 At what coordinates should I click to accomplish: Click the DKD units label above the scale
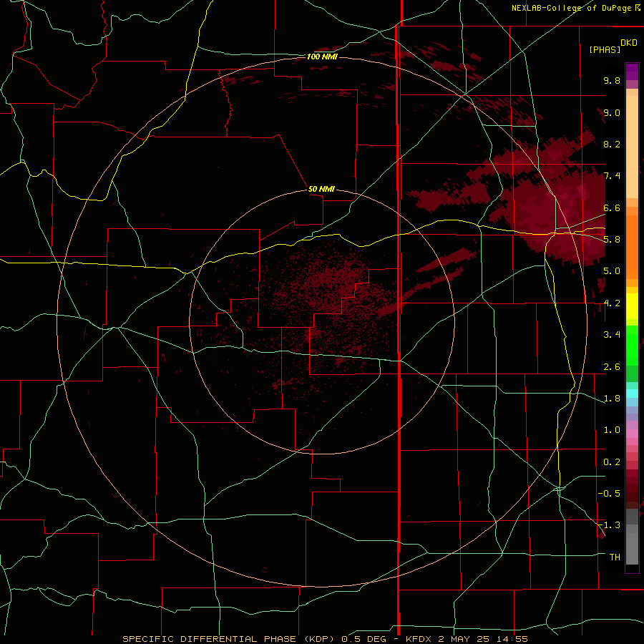click(x=629, y=43)
